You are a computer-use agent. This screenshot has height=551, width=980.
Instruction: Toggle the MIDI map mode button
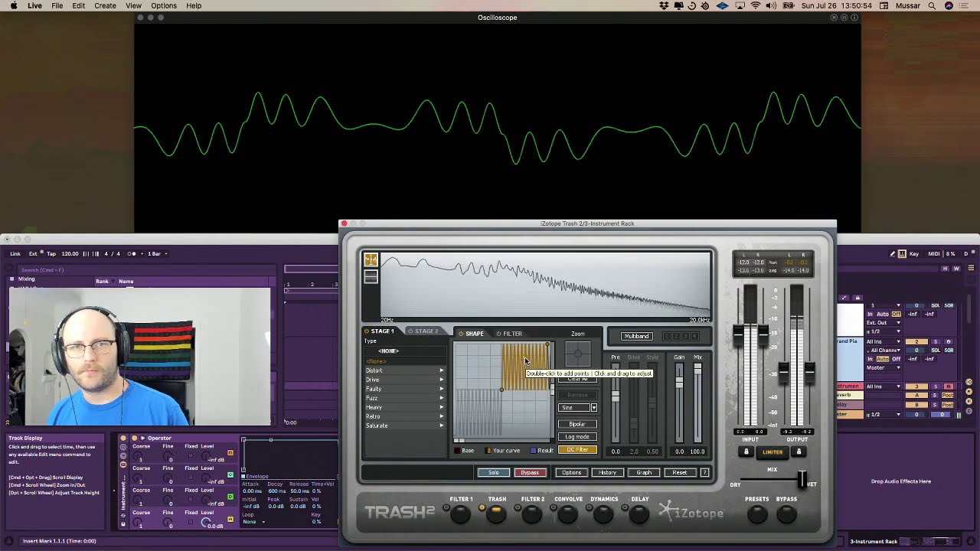point(933,253)
